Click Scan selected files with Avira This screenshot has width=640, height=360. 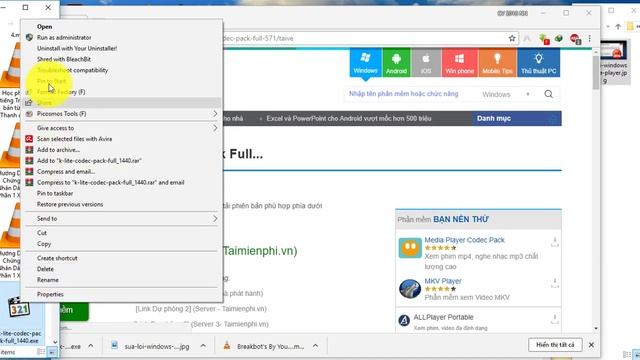click(74, 139)
